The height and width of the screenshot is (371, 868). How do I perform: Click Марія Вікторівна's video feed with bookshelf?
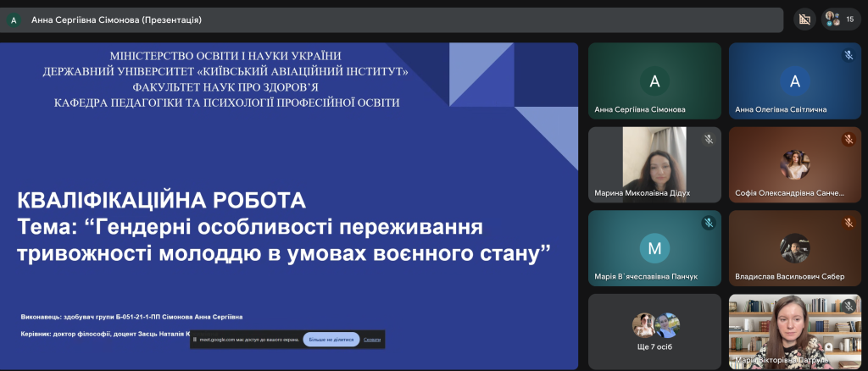coord(794,330)
